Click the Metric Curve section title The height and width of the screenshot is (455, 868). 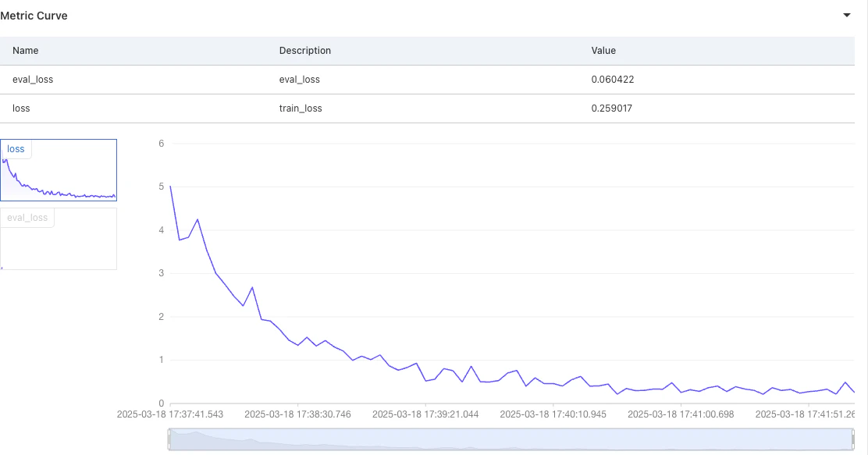click(x=34, y=16)
